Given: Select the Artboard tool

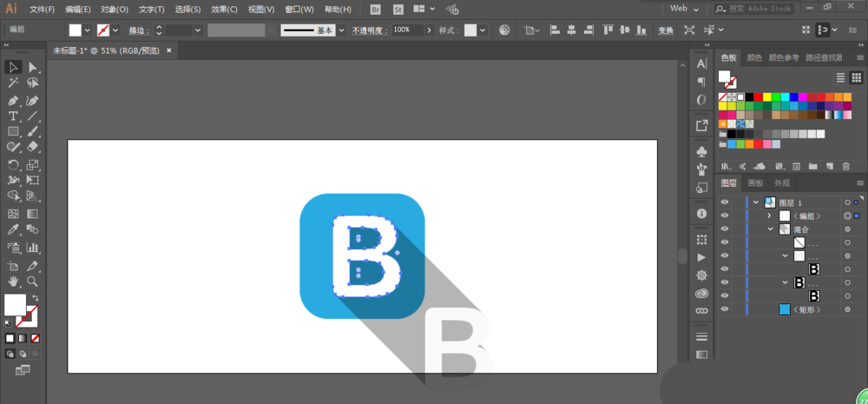Looking at the screenshot, I should pyautogui.click(x=13, y=266).
